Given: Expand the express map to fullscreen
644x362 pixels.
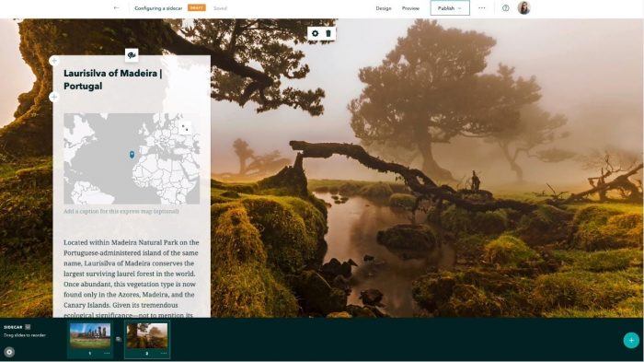Looking at the screenshot, I should (x=185, y=128).
